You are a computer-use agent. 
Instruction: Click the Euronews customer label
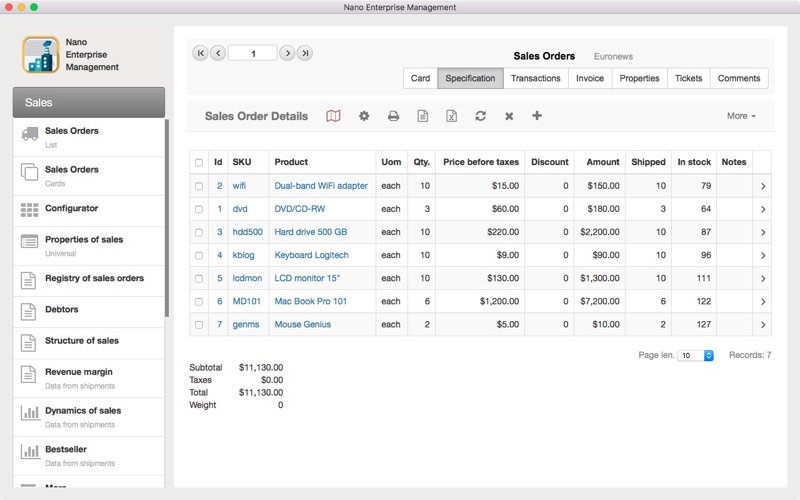point(613,56)
